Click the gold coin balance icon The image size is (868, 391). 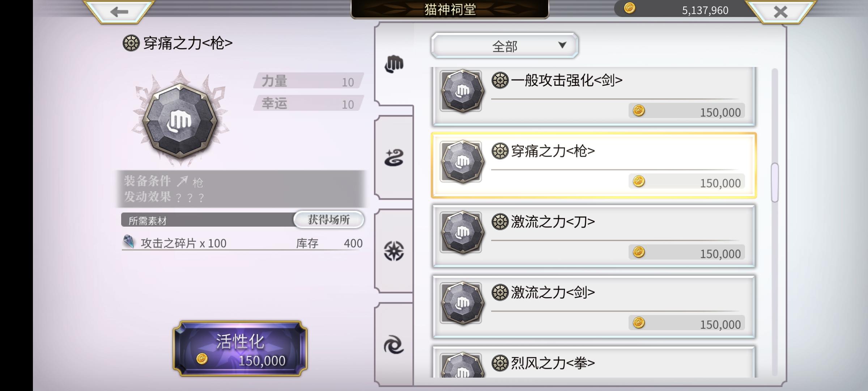click(x=630, y=8)
